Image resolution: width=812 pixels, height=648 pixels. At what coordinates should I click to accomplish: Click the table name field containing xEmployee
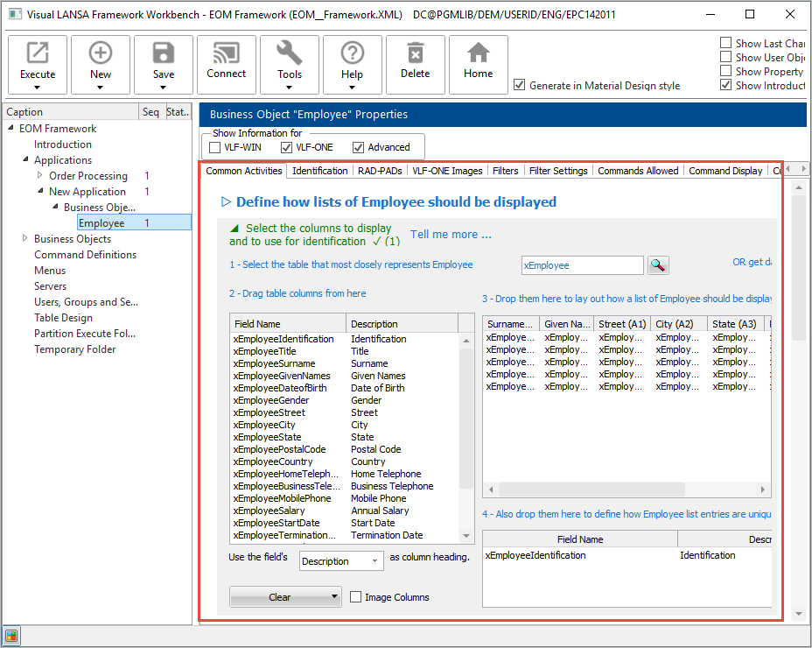point(582,265)
